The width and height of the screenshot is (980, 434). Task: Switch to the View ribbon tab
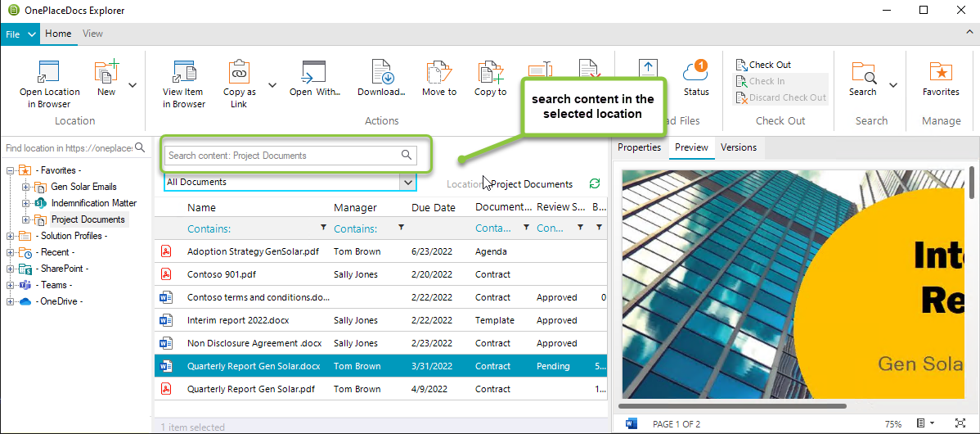pos(92,34)
